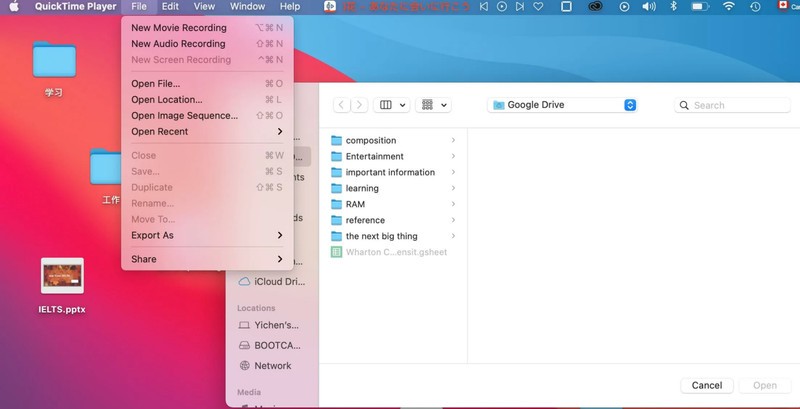Play the track from menu bar
This screenshot has width=800, height=409.
point(502,7)
